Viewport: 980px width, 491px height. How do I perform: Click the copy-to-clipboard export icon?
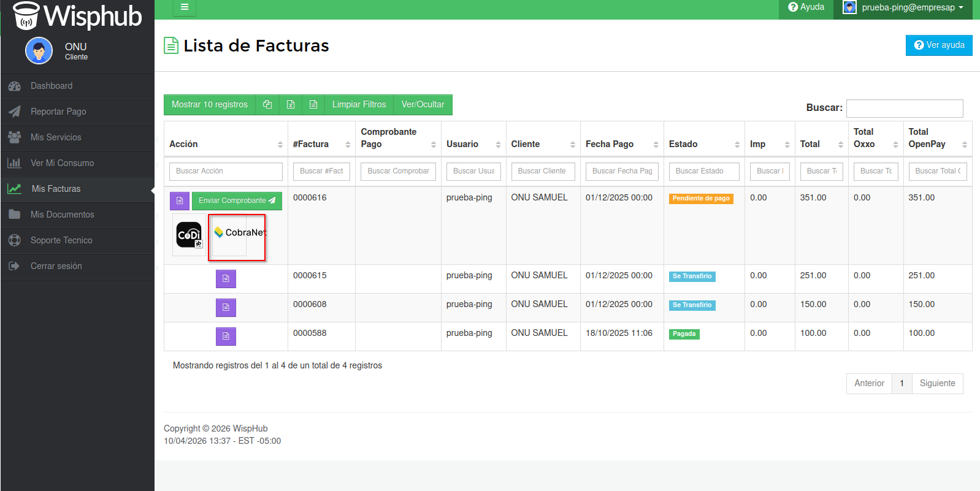click(267, 104)
